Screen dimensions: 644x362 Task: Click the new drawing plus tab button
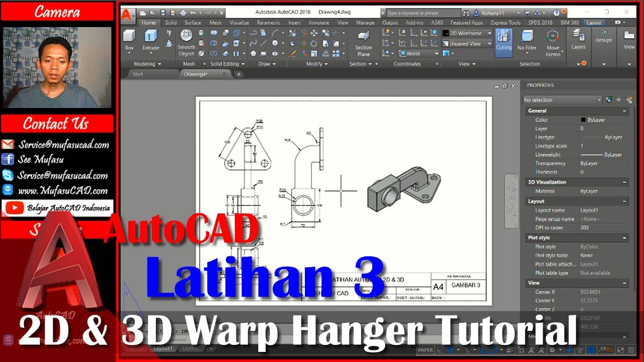[x=239, y=74]
